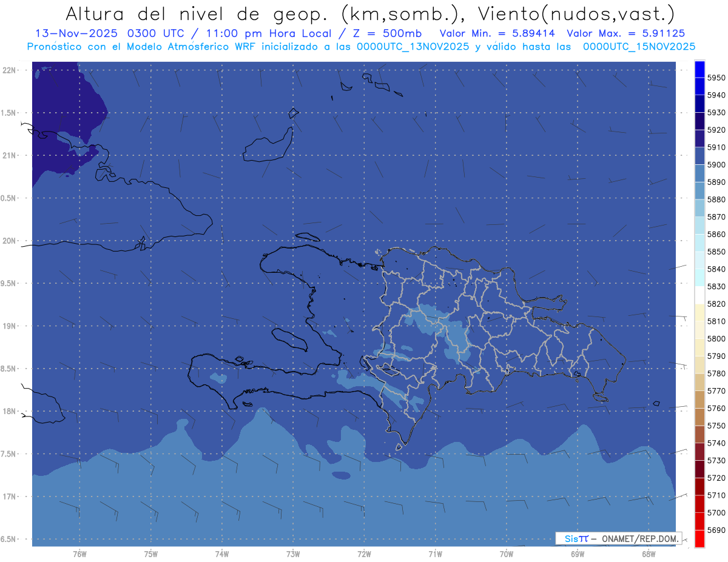The height and width of the screenshot is (562, 728).
Task: Click the title "Altura del nivel de geop."
Action: point(197,14)
